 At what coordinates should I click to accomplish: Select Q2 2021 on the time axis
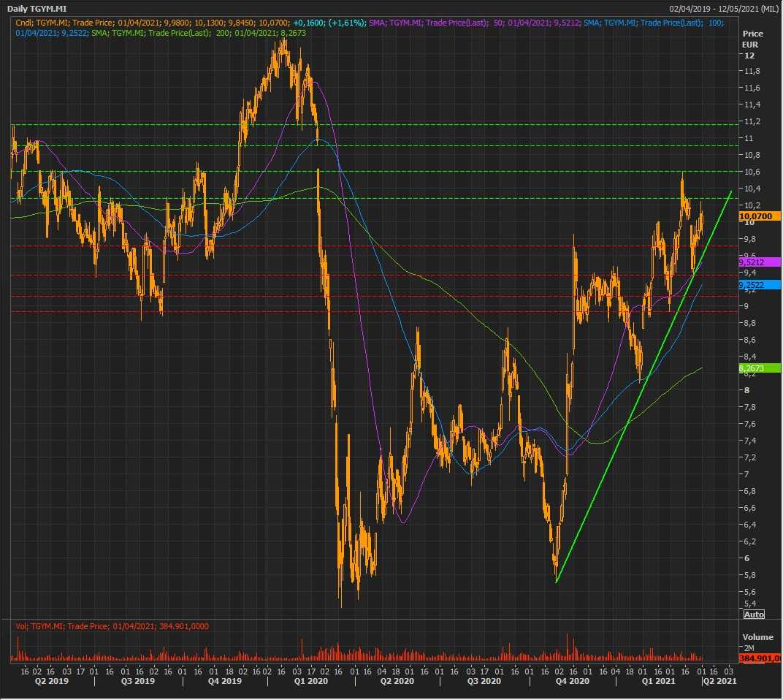click(719, 681)
